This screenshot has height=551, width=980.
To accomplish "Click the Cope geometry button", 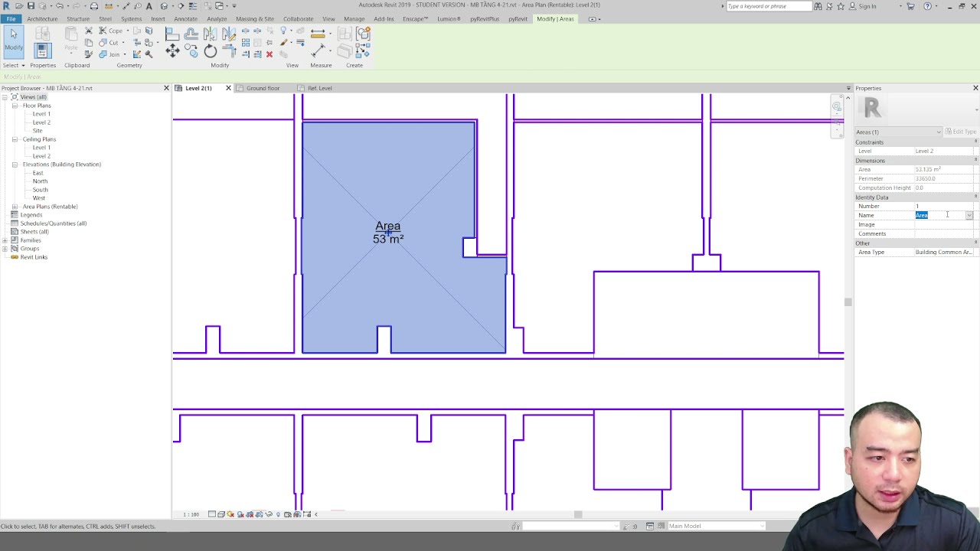I will [x=111, y=31].
